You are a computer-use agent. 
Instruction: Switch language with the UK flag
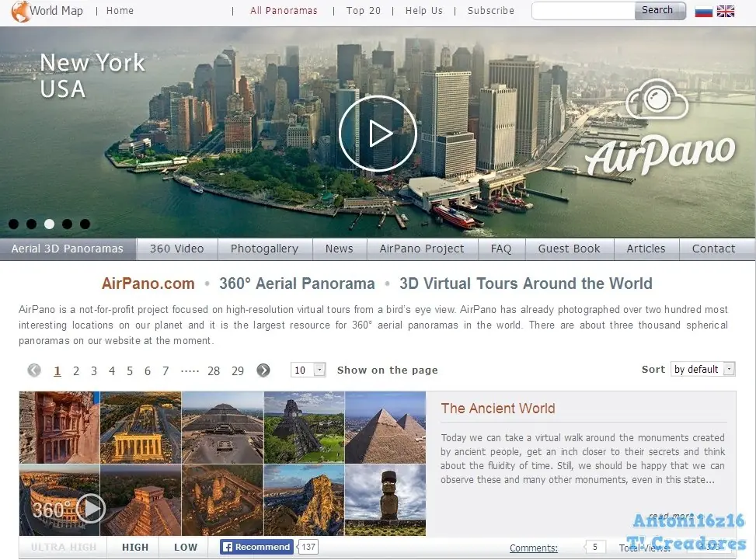point(725,11)
